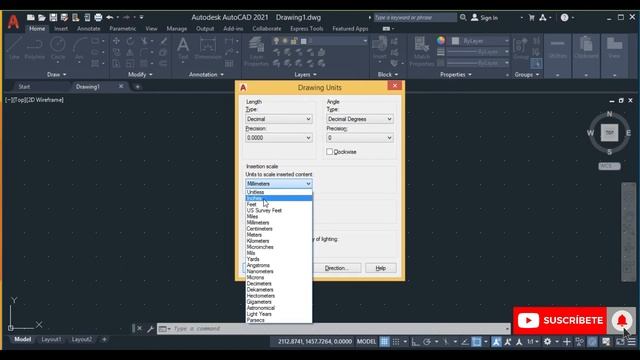This screenshot has height=360, width=640.
Task: Close the Drawing Units dialog
Action: tap(394, 86)
